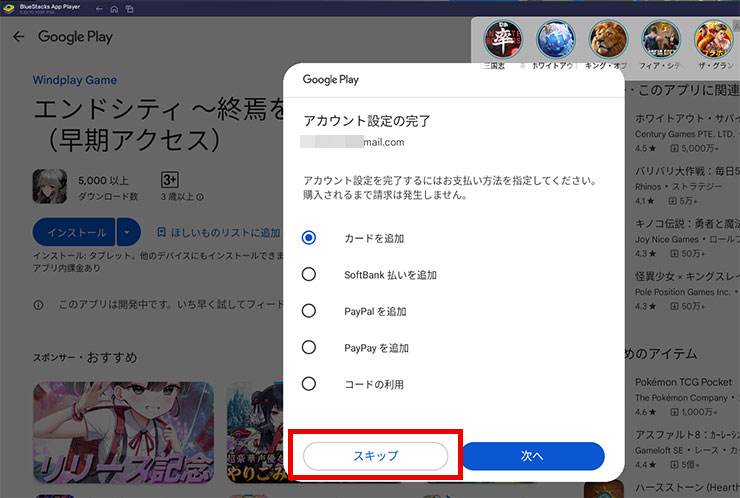740x498 pixels.
Task: Open キノコ伝説 in the related apps list
Action: (x=687, y=238)
